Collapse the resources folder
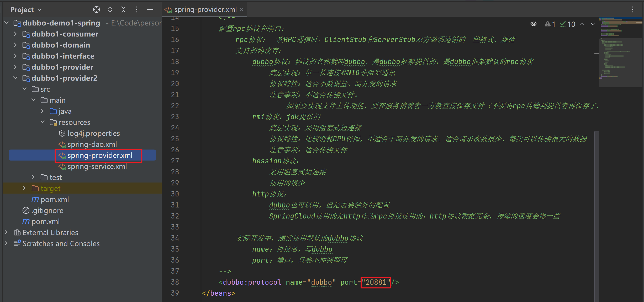This screenshot has width=644, height=302. (x=42, y=122)
